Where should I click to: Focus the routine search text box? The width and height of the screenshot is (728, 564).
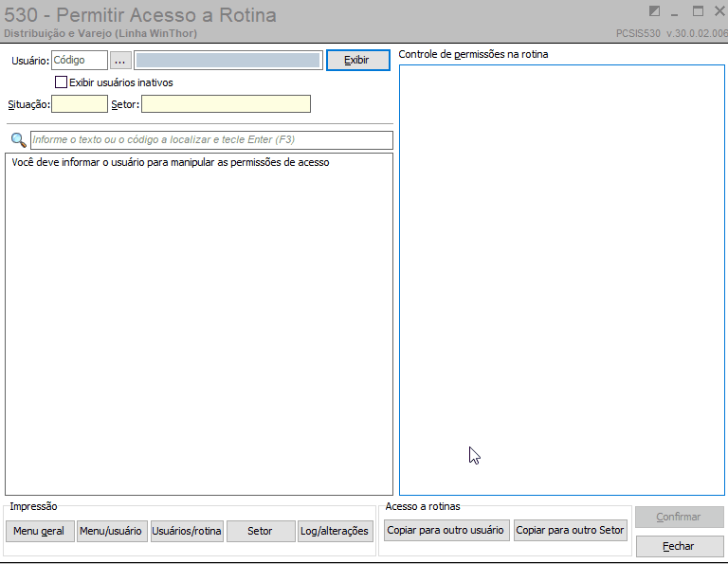(211, 140)
